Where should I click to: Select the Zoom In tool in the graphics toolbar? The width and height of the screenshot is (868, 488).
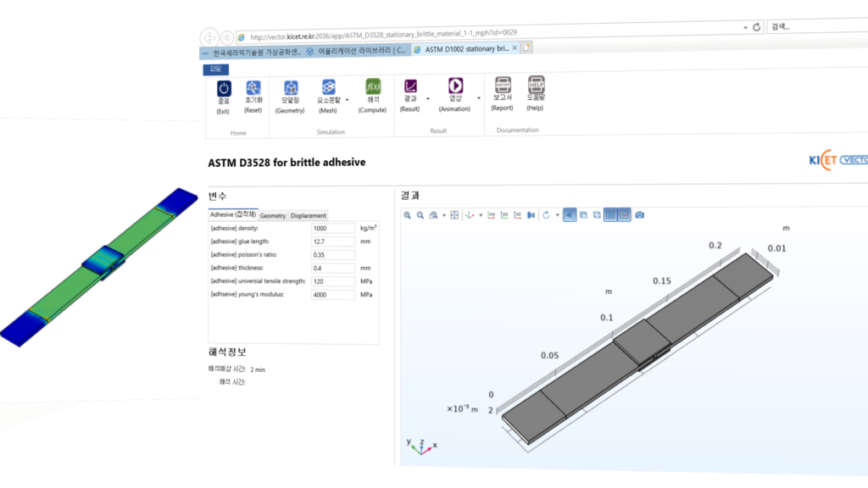(x=407, y=214)
